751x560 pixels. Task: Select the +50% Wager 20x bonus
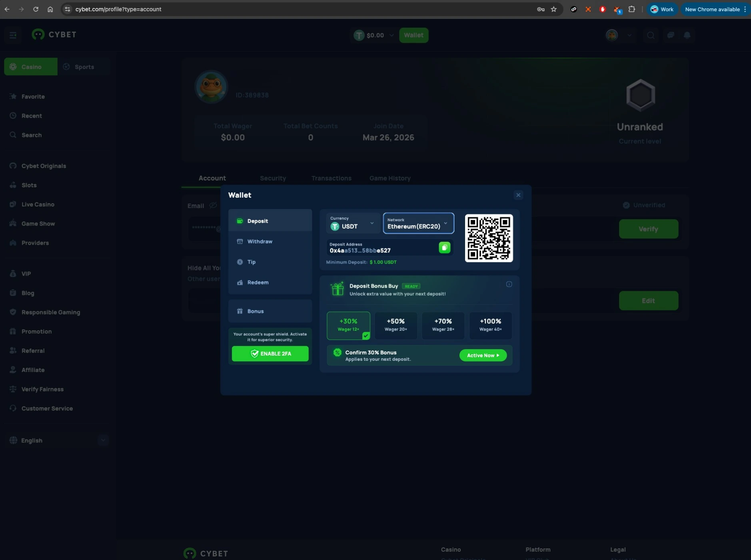coord(395,326)
